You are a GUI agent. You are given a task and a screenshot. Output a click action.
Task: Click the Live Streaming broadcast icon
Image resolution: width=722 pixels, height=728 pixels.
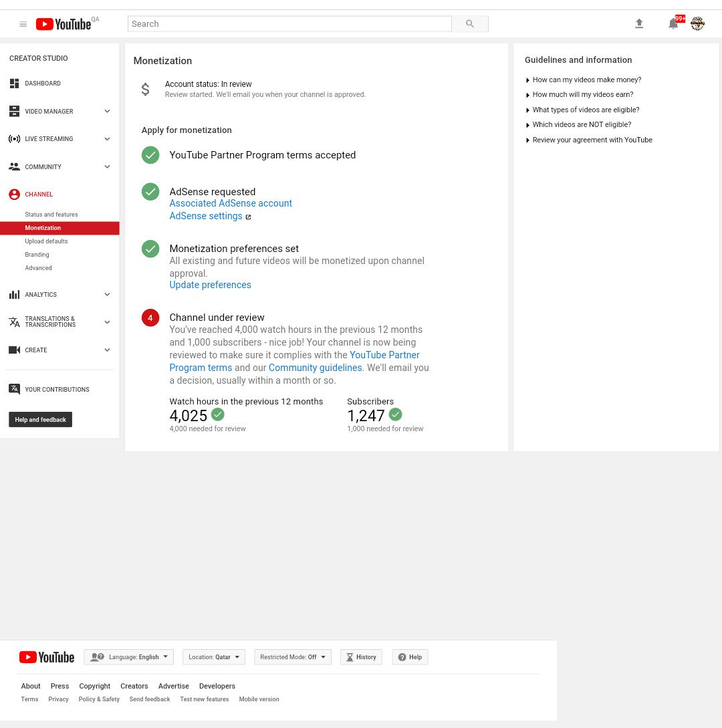point(15,139)
